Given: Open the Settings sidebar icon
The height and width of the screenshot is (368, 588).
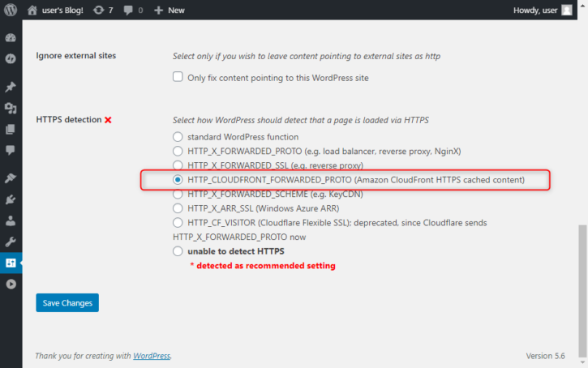Looking at the screenshot, I should (11, 263).
